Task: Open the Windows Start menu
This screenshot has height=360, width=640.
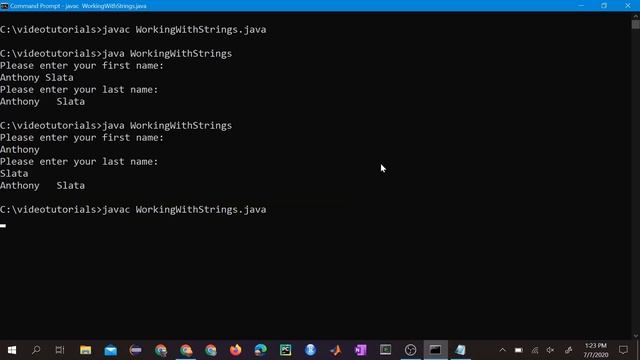Action: click(x=12, y=350)
